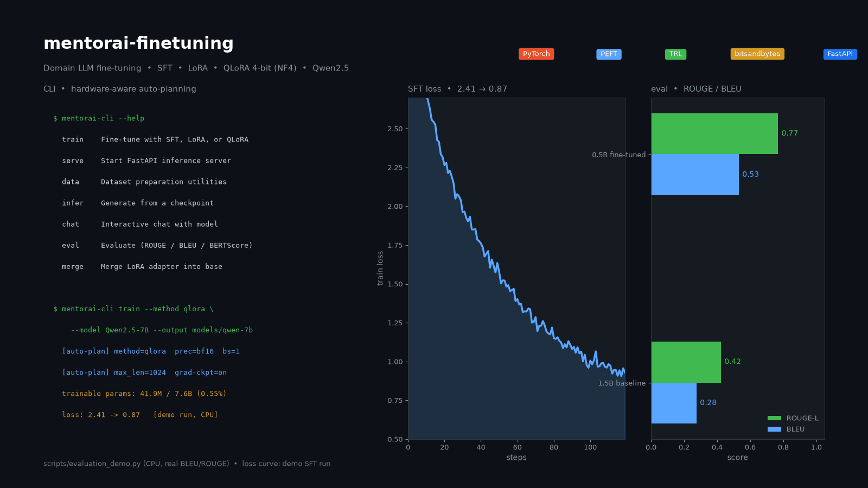Click the 'Domain LLM fine-tuning' subtitle line
Image resolution: width=868 pixels, height=488 pixels.
click(196, 68)
